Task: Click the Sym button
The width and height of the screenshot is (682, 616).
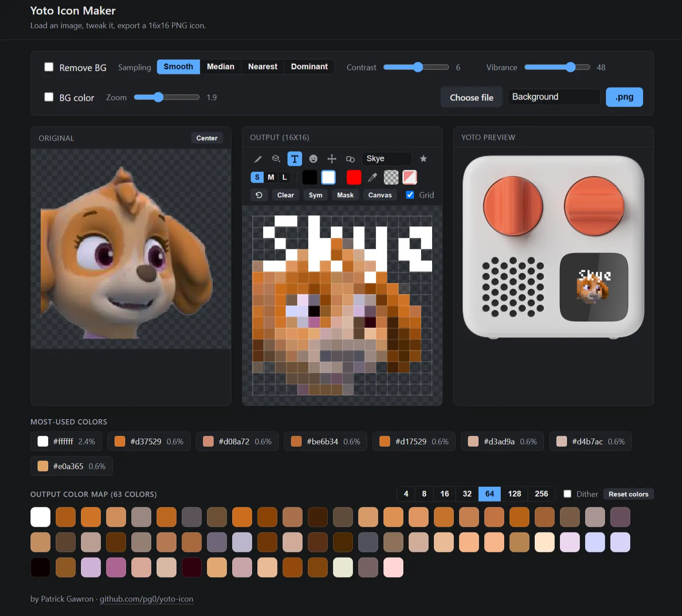Action: click(316, 195)
